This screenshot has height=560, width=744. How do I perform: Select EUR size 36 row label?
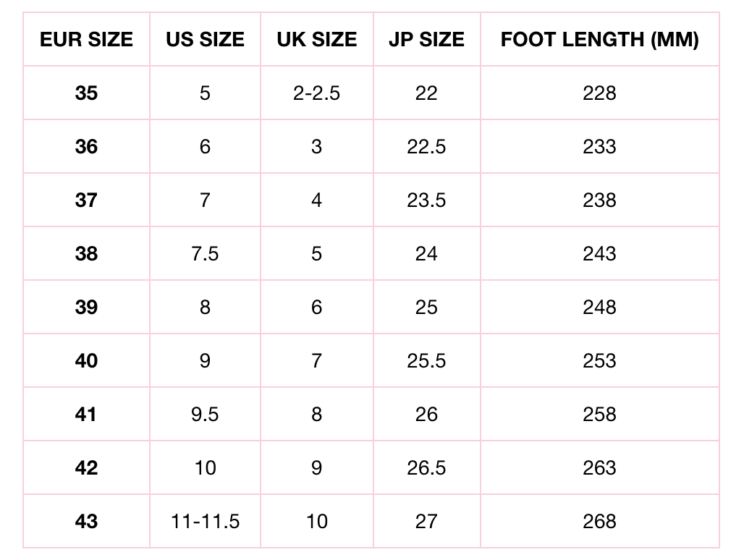(86, 147)
